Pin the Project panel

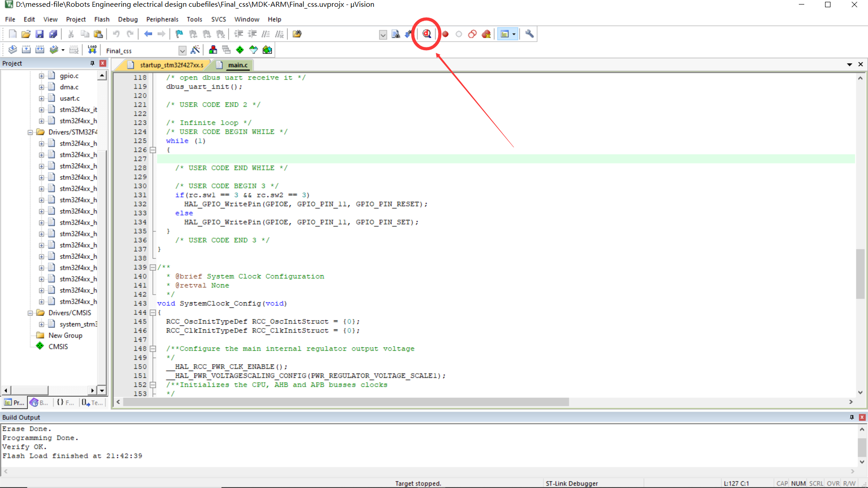92,63
